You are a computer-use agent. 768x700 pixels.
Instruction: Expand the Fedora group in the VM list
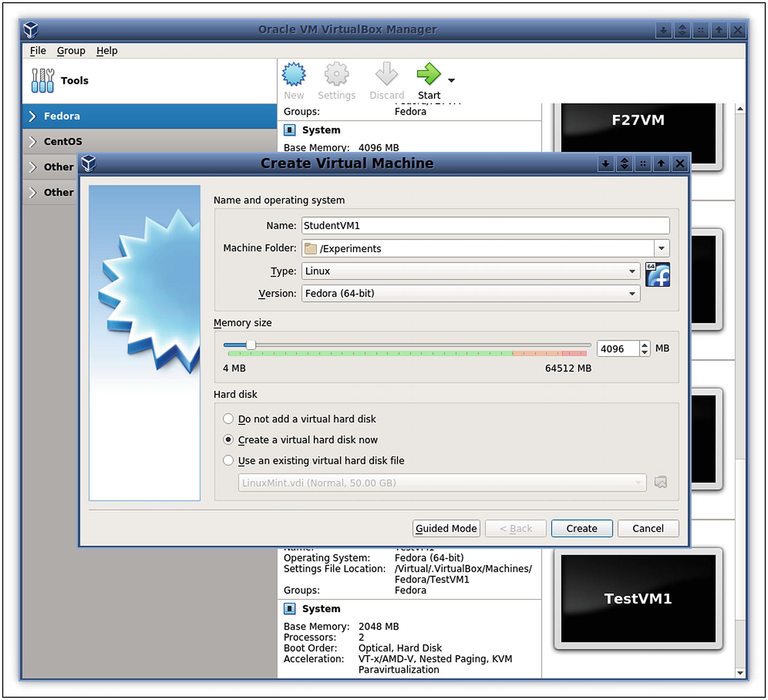(x=33, y=116)
